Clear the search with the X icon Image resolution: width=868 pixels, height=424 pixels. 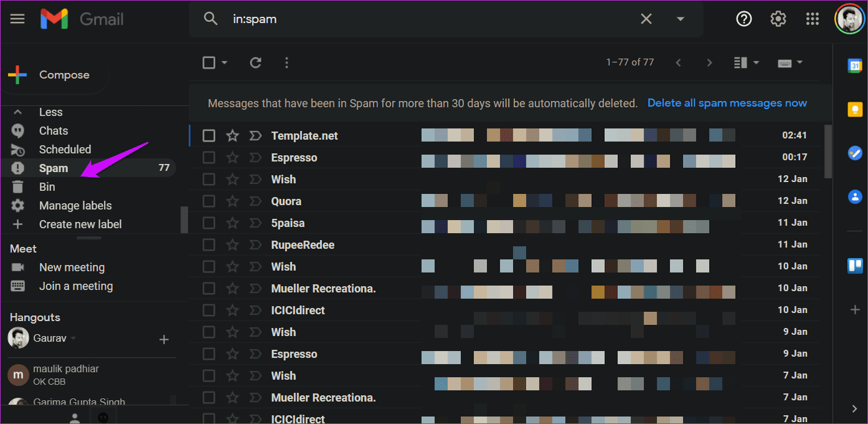647,19
